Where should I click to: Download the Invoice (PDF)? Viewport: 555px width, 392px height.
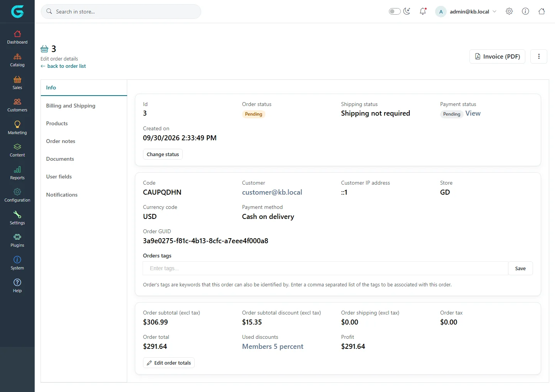[x=497, y=56]
